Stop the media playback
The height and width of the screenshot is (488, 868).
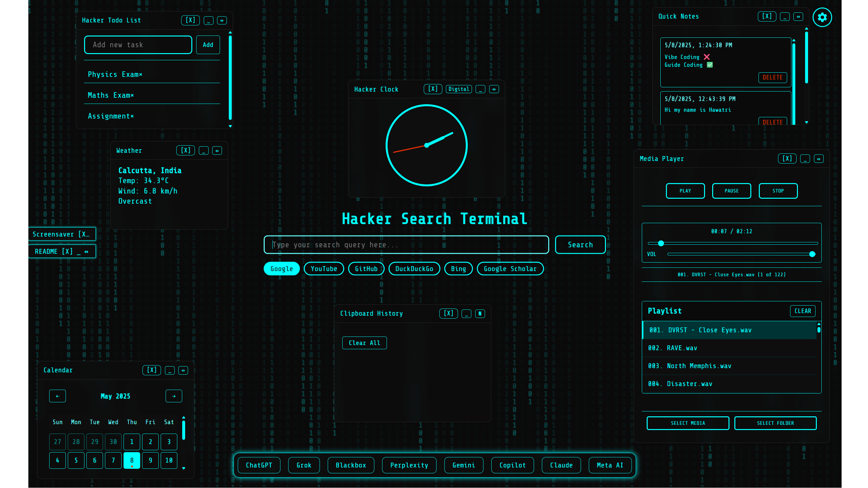[x=778, y=191]
